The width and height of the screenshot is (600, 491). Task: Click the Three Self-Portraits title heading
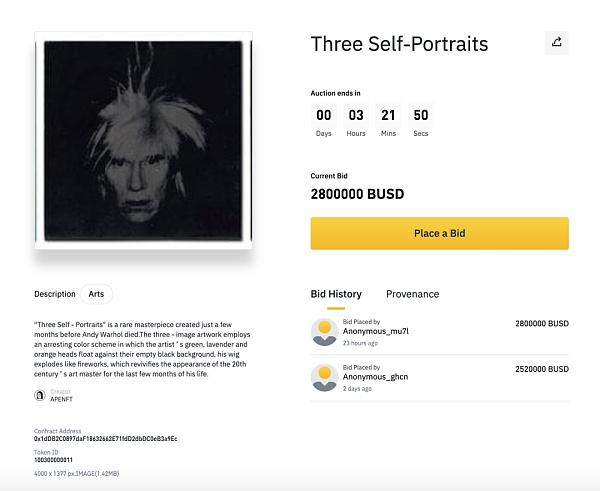click(x=399, y=44)
